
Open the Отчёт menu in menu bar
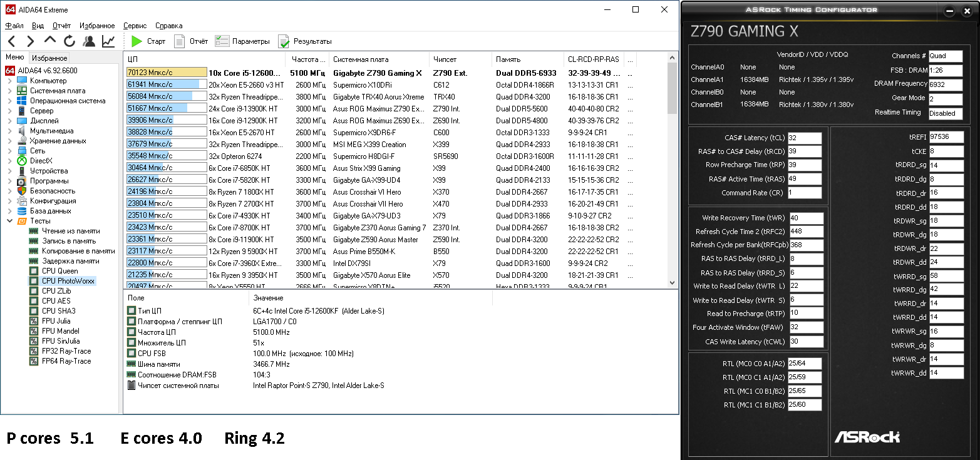[x=61, y=26]
